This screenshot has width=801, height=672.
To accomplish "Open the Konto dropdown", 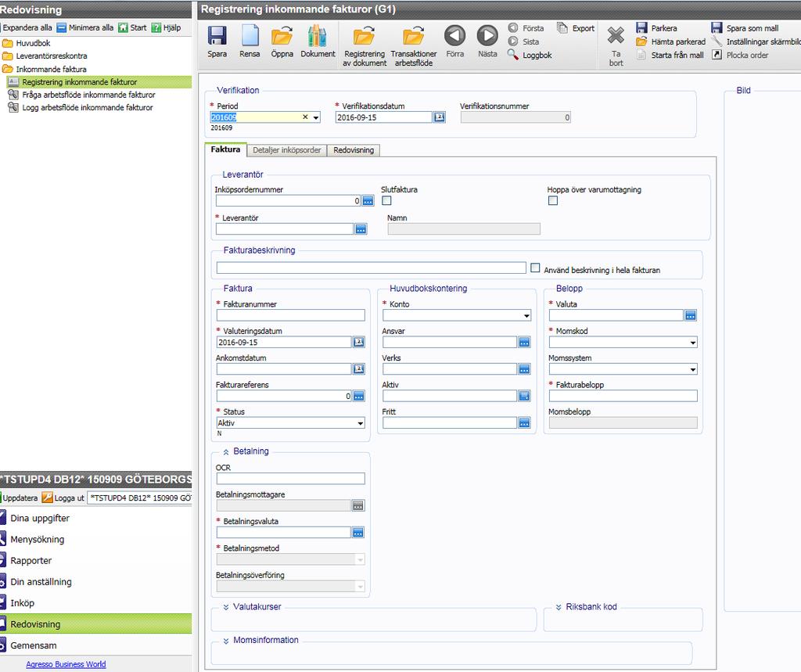I will coord(526,316).
